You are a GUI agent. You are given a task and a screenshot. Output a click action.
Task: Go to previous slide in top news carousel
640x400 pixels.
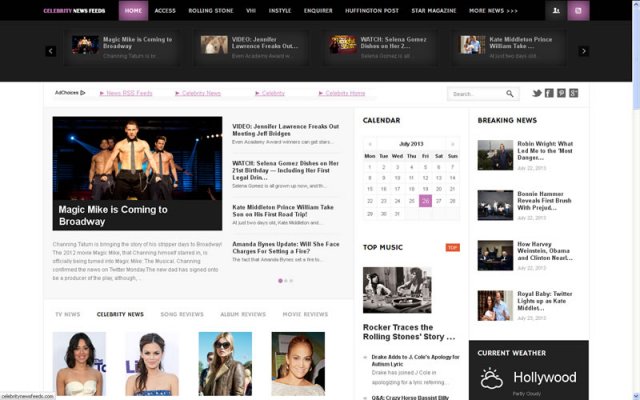[51, 51]
